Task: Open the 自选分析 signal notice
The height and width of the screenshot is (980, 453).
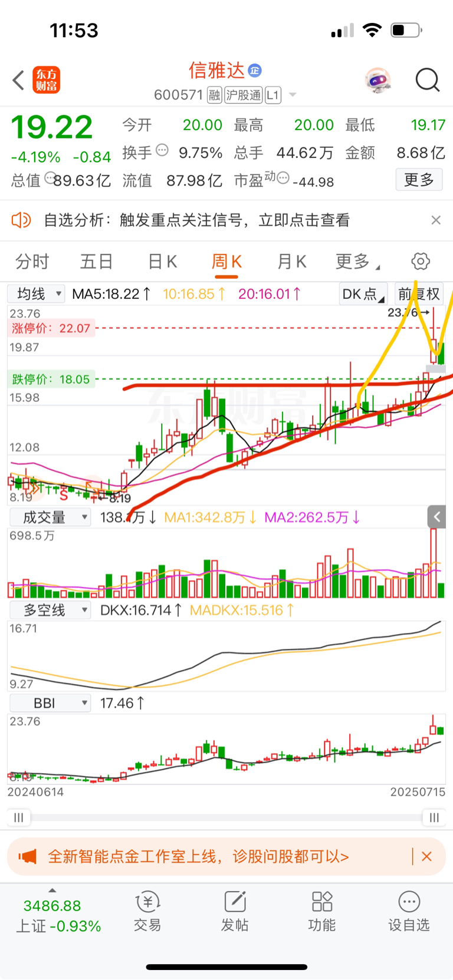Action: 197,220
